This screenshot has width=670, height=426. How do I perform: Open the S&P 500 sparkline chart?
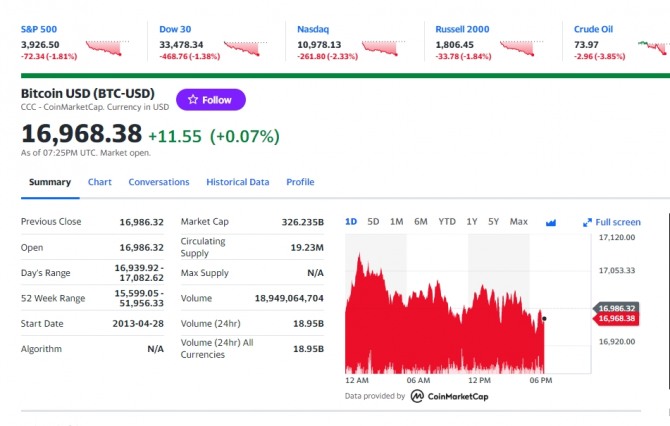click(106, 48)
